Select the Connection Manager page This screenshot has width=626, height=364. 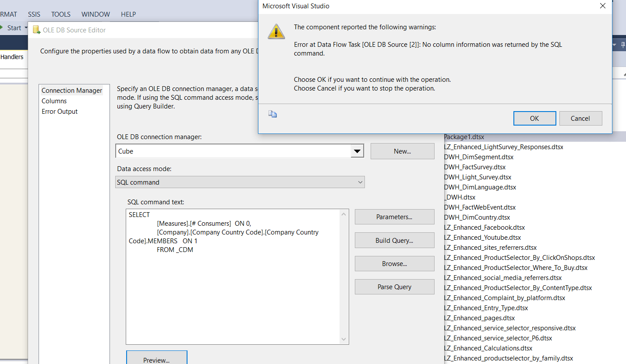point(72,91)
